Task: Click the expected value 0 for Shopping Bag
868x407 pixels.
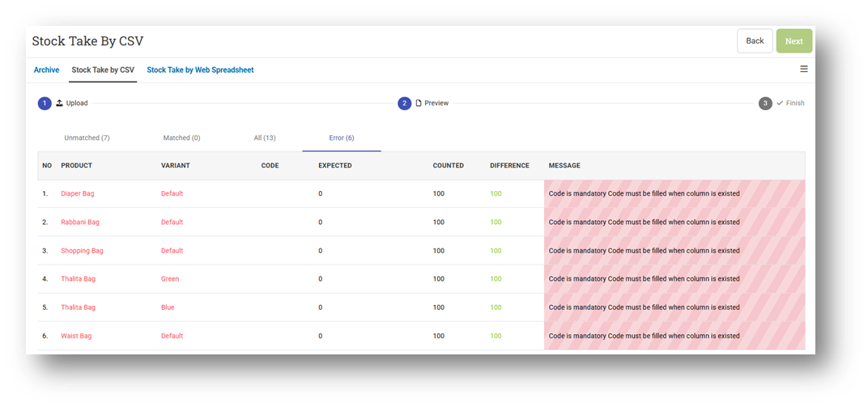Action: 321,251
